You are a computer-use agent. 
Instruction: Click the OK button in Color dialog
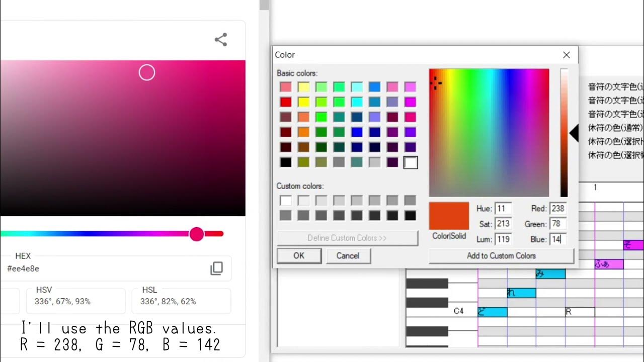coord(299,255)
